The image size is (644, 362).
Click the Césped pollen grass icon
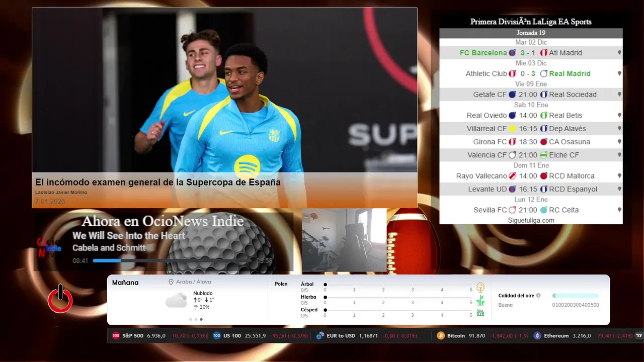pos(480,313)
